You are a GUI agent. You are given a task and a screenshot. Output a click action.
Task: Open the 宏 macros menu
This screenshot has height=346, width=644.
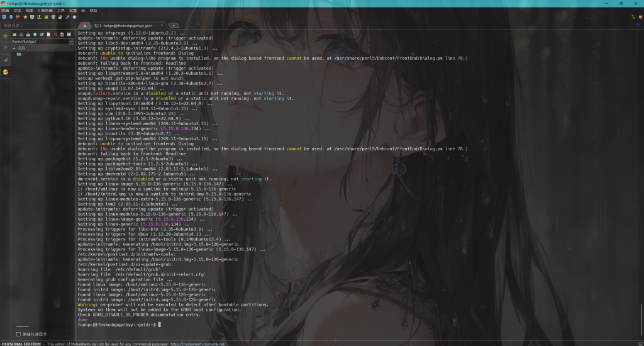83,10
